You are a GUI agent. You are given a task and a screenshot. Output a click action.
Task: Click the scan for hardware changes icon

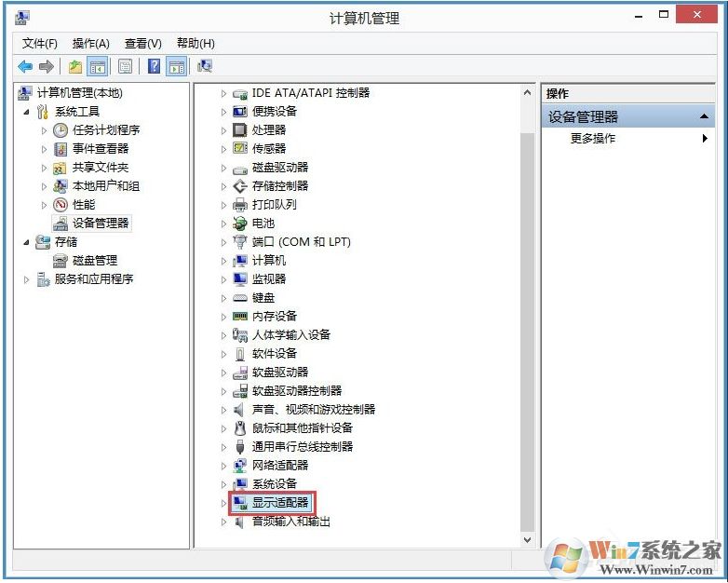coord(204,66)
